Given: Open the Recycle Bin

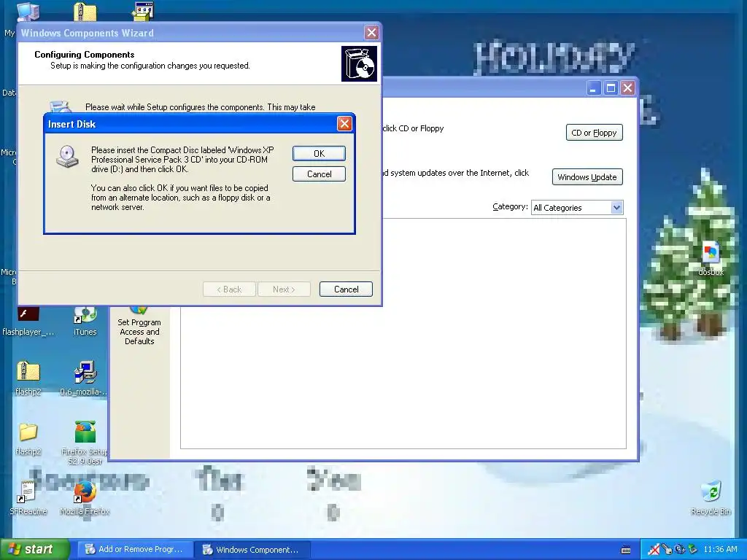Looking at the screenshot, I should pyautogui.click(x=711, y=498).
